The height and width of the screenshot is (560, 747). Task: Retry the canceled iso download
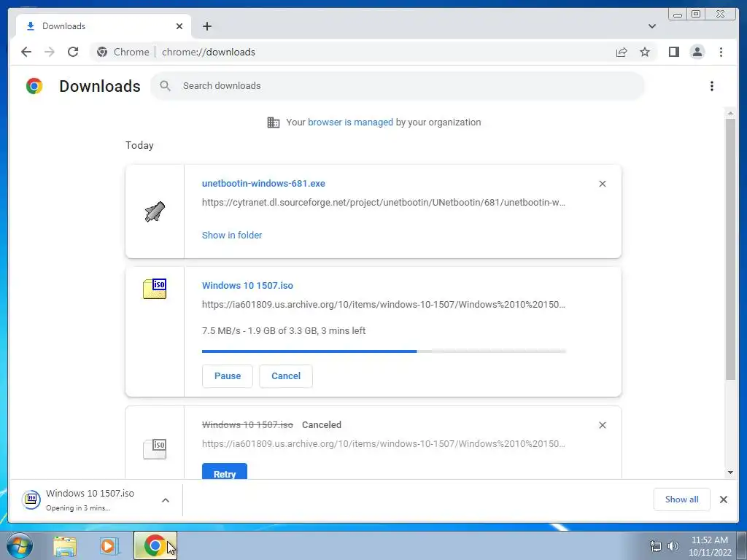coord(225,472)
